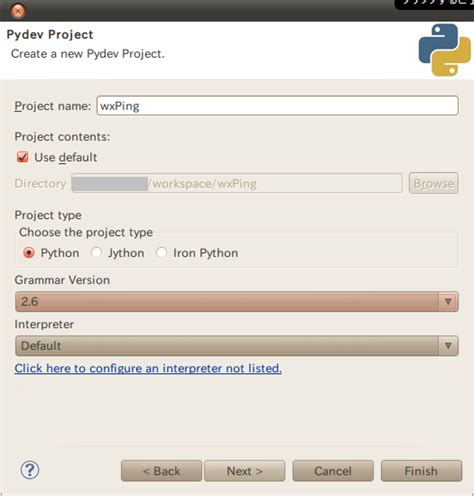The width and height of the screenshot is (474, 496).
Task: Expand the Interpreter dropdown arrow
Action: pyautogui.click(x=448, y=346)
